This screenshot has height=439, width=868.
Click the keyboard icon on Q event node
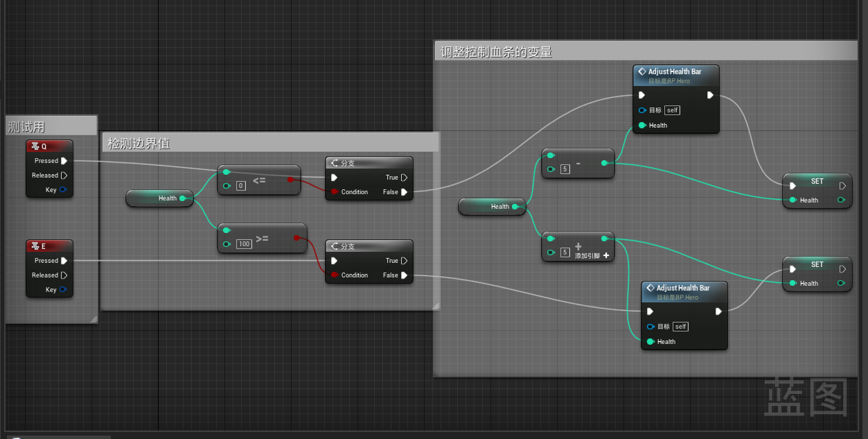coord(35,146)
